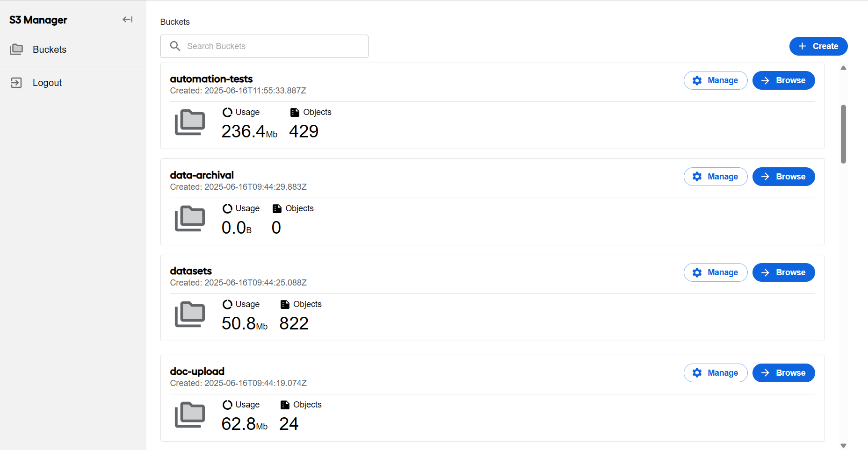Click the scrollbar down arrow
Image resolution: width=868 pixels, height=450 pixels.
click(844, 446)
